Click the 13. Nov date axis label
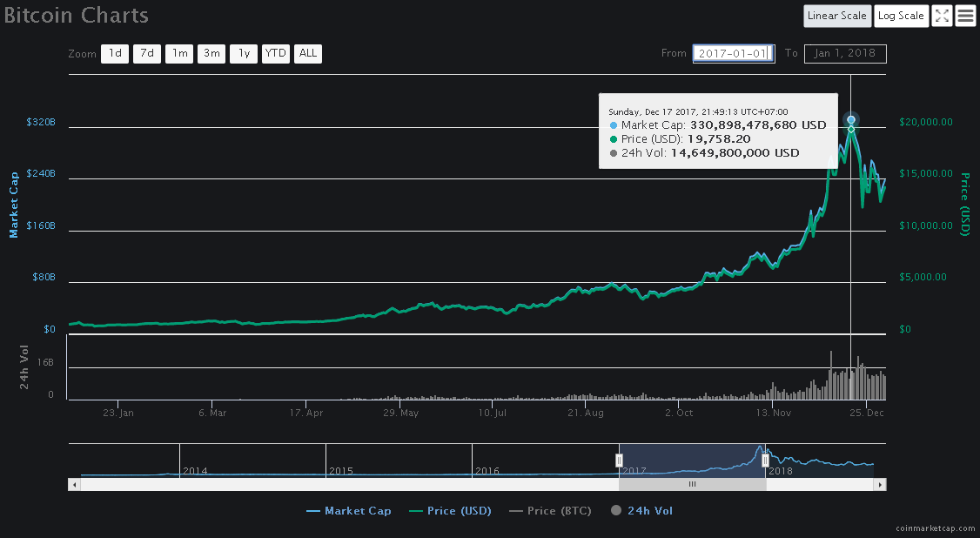 click(x=773, y=413)
